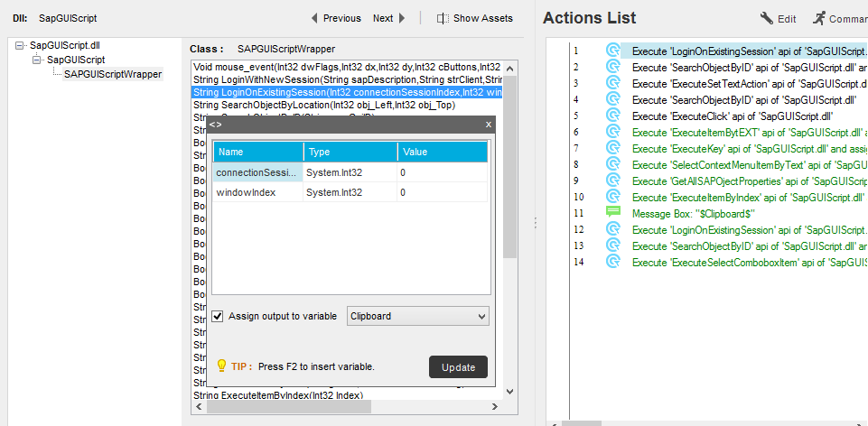868x426 pixels.
Task: Uncheck Assign output to variable checkbox
Action: point(218,316)
